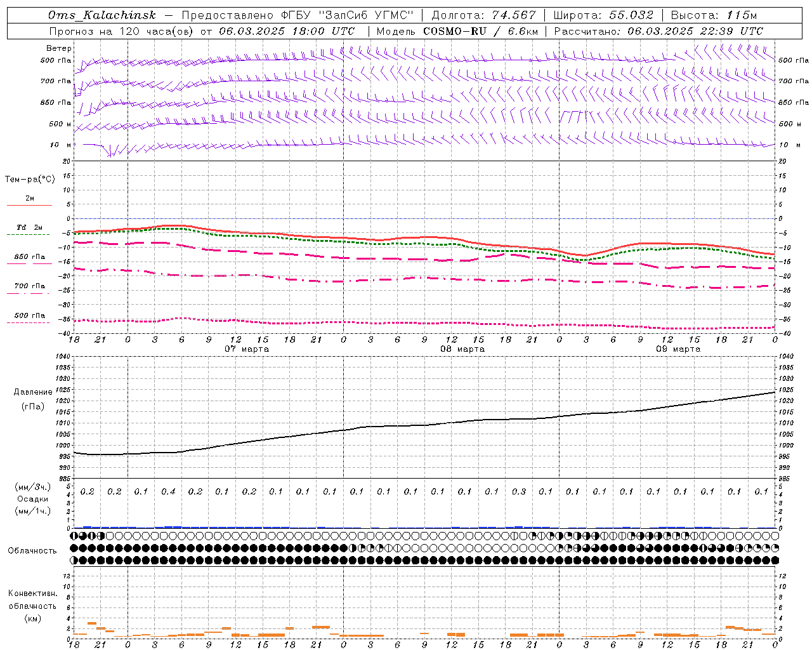Viewport: 812px width, 650px height.
Task: Click the 0.4 precipitation value
Action: (x=168, y=492)
